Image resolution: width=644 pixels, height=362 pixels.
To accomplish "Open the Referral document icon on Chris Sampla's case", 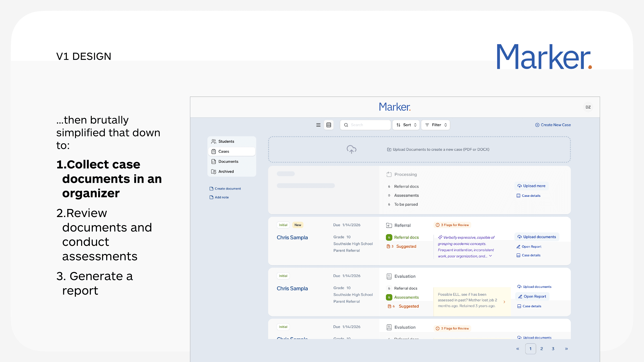I will click(x=389, y=225).
